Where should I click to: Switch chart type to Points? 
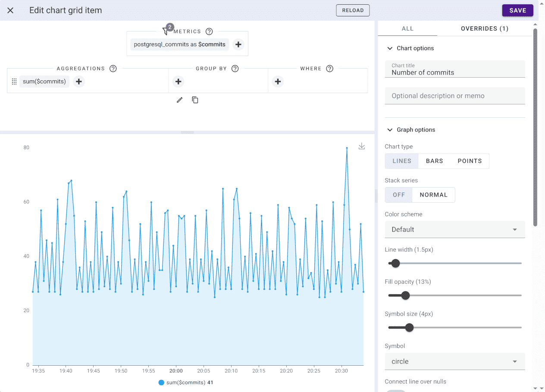pyautogui.click(x=470, y=161)
